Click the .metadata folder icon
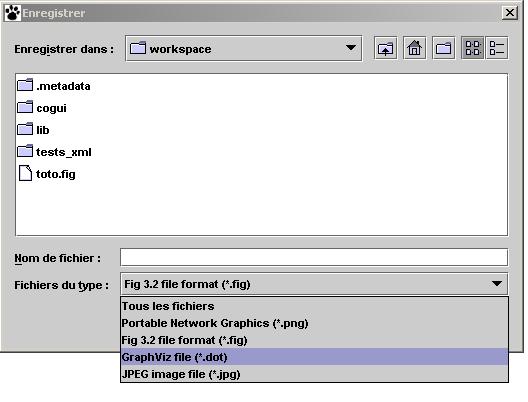 (x=25, y=85)
